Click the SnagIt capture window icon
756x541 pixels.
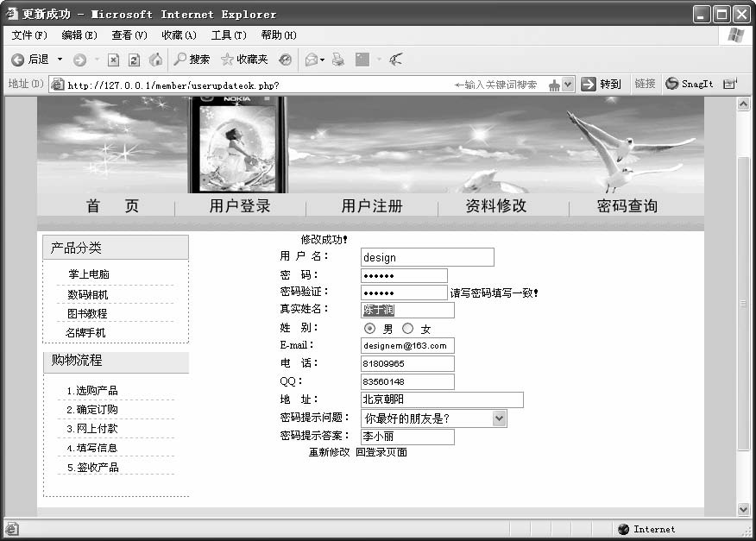pyautogui.click(x=730, y=84)
